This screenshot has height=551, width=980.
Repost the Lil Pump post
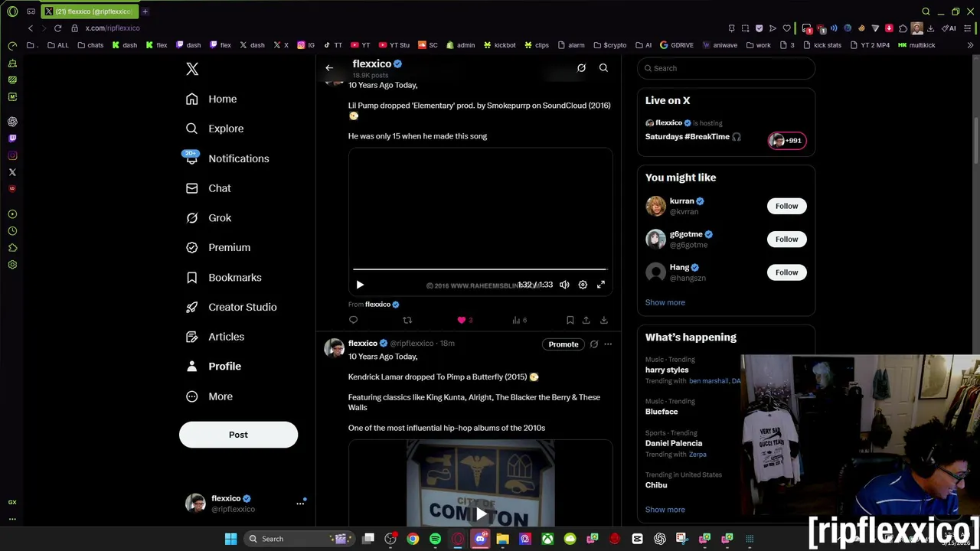407,320
